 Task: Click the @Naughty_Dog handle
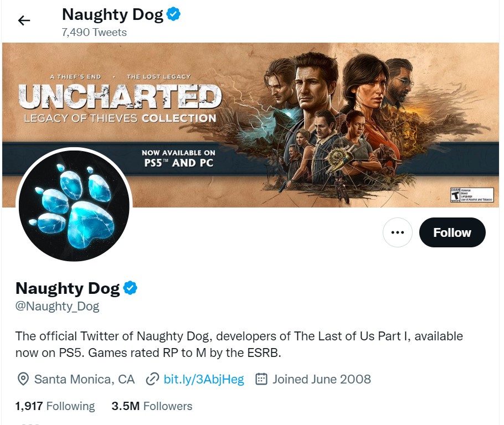tap(58, 306)
